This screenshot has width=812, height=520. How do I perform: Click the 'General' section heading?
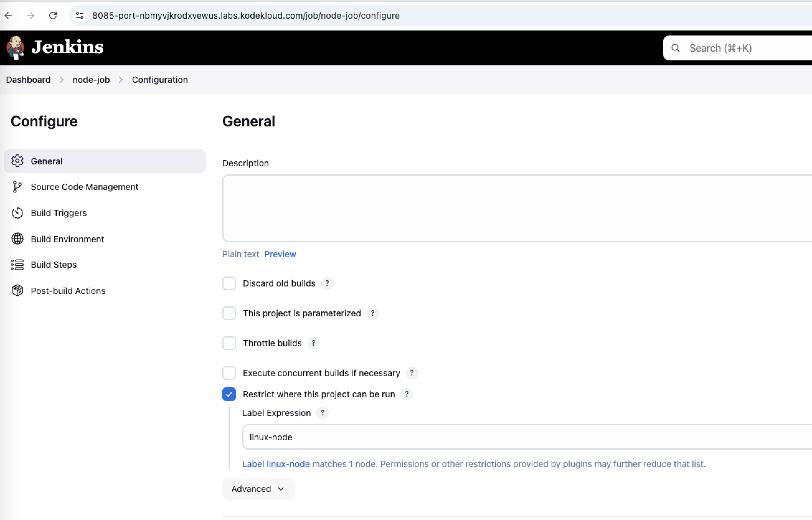(248, 121)
